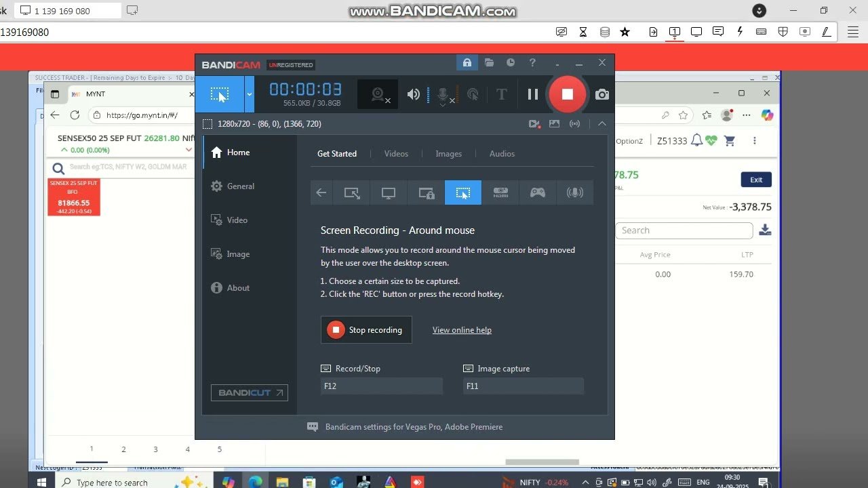Open the remote toolbar hamburger menu
The image size is (868, 488).
point(853,32)
